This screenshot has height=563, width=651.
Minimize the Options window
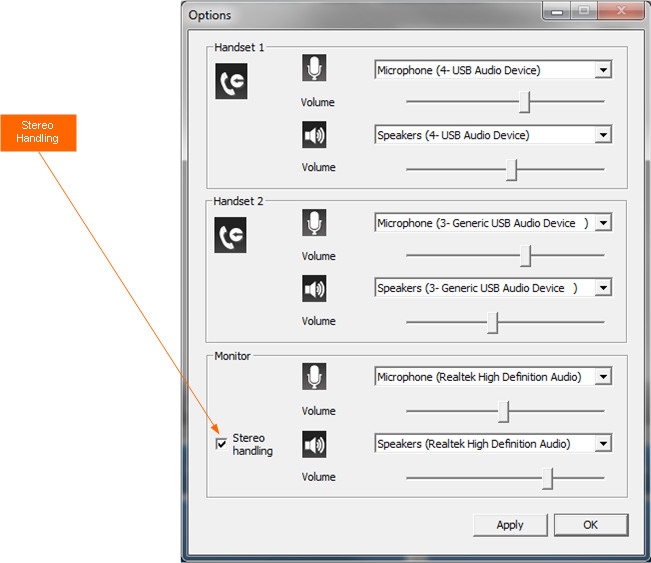pos(557,10)
